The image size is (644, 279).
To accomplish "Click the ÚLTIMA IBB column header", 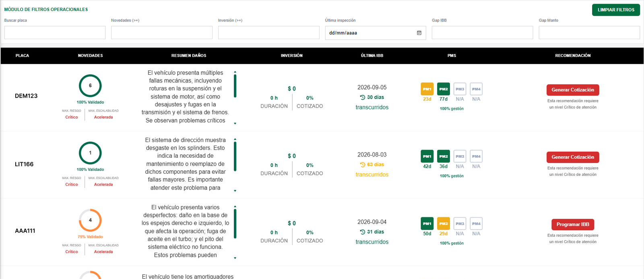I will pos(372,56).
